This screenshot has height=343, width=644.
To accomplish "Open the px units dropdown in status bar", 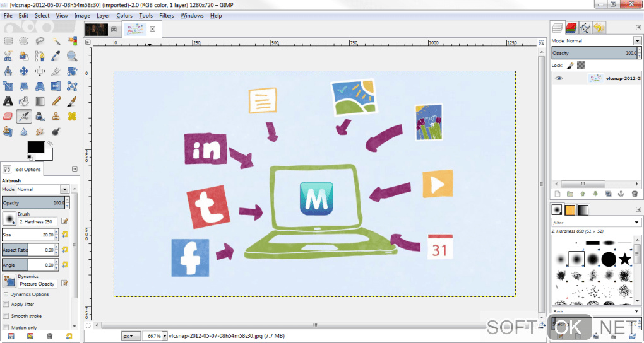I will [x=131, y=336].
